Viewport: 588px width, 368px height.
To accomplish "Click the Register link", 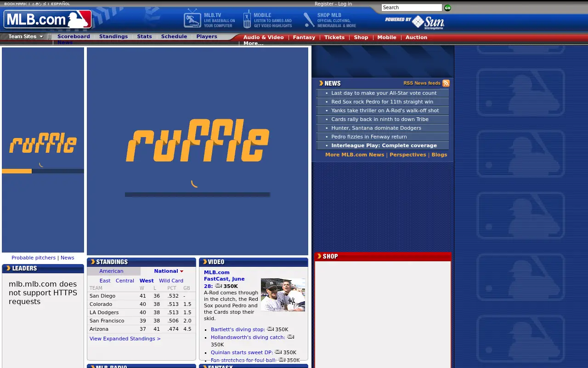I will coord(324,4).
